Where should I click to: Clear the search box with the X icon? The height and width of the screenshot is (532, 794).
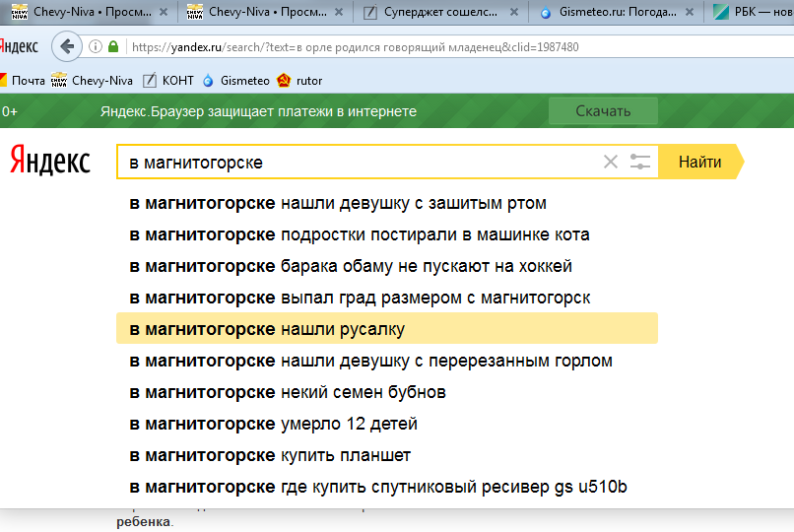pos(611,163)
